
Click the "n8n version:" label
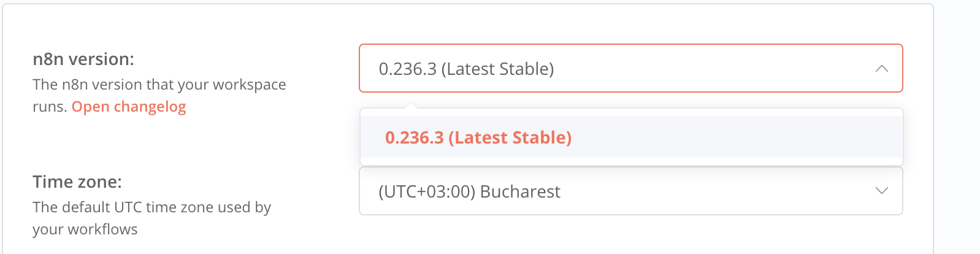point(83,59)
